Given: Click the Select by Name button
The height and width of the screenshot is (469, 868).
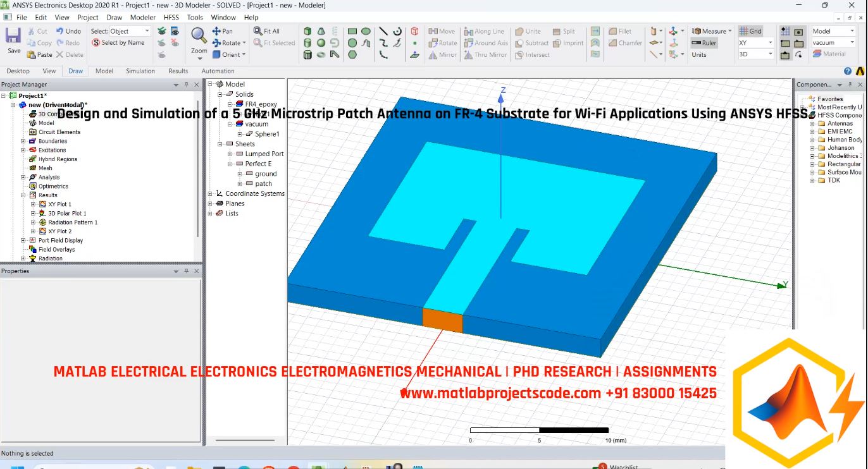Looking at the screenshot, I should tap(120, 42).
